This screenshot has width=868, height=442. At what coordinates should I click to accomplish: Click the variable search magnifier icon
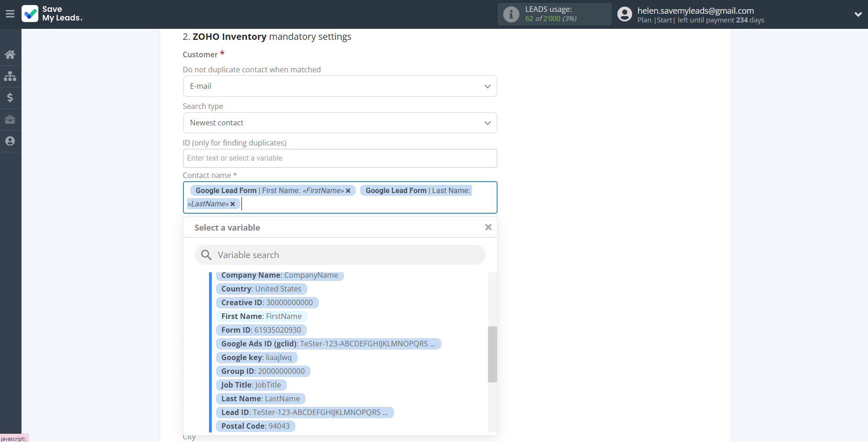point(206,255)
